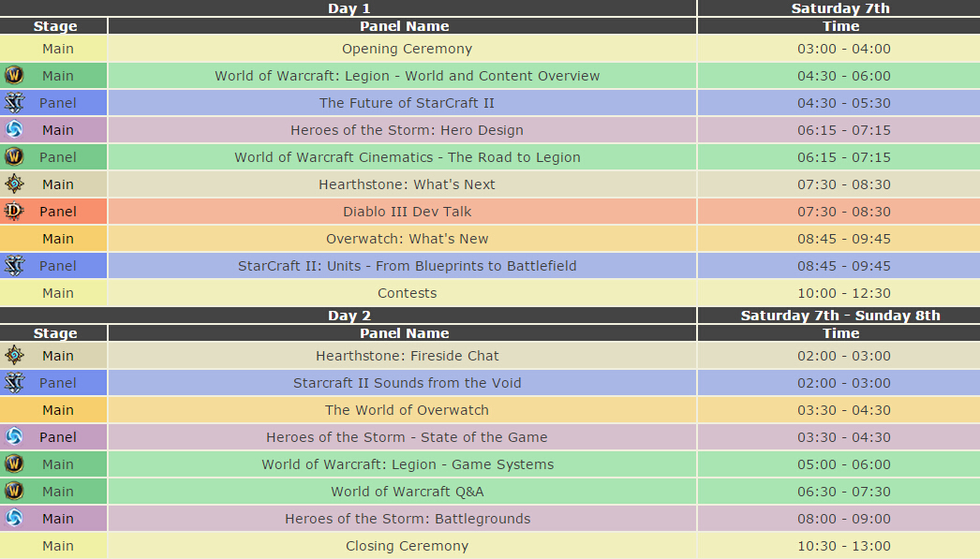Click The World of Overwatch panel name
This screenshot has height=559, width=980.
click(x=407, y=410)
